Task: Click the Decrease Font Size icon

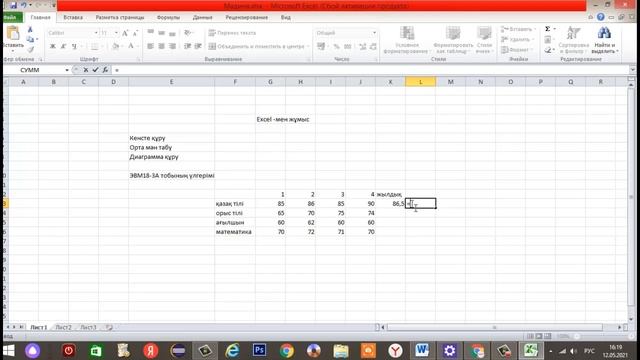Action: 136,33
